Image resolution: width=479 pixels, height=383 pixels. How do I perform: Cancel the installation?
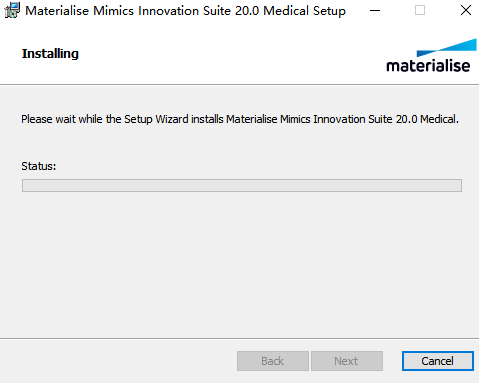(438, 361)
